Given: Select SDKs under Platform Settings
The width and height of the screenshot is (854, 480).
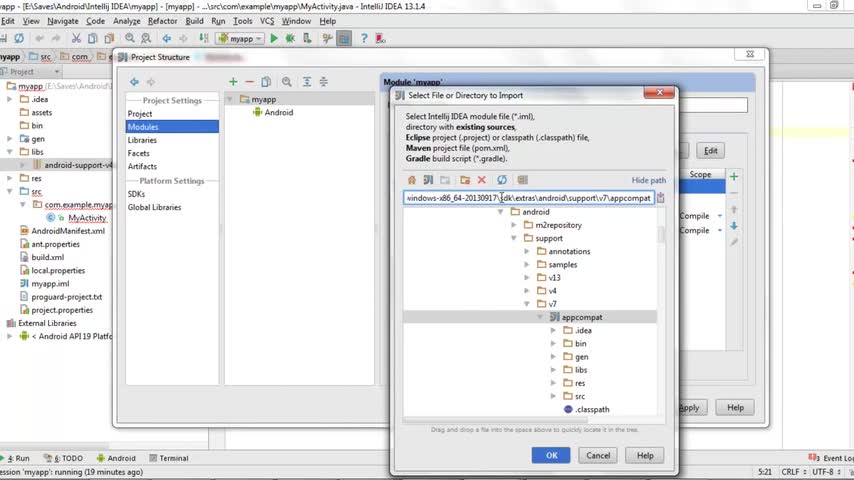Looking at the screenshot, I should coord(136,194).
